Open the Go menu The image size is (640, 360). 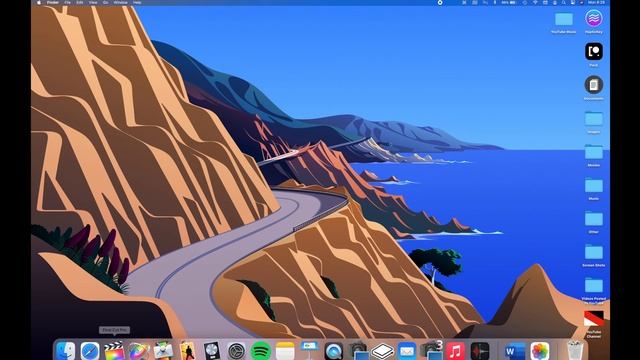105,2
